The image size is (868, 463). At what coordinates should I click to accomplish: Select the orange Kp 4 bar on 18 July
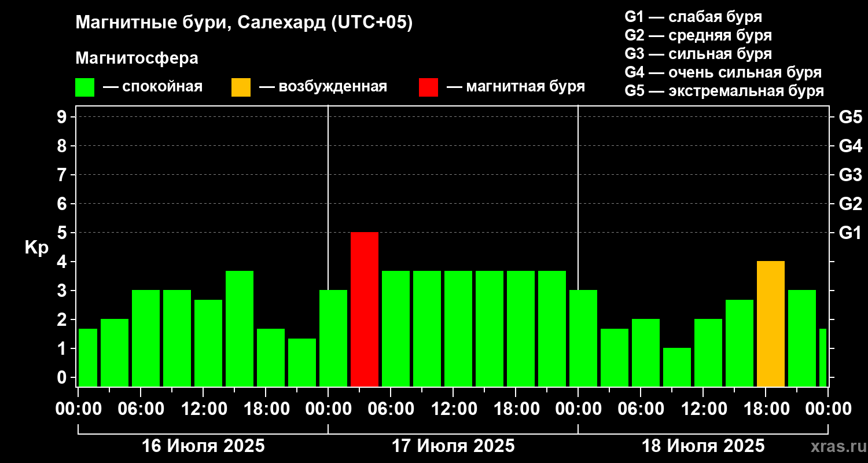tap(771, 324)
